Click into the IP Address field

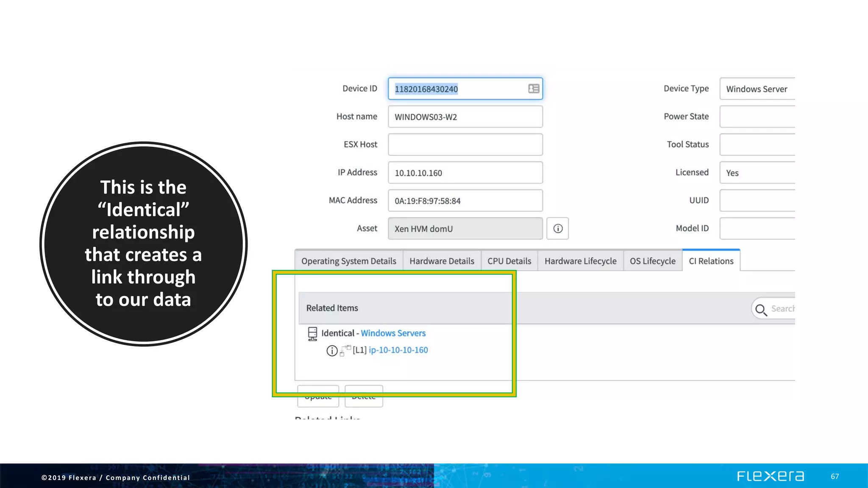(x=465, y=173)
